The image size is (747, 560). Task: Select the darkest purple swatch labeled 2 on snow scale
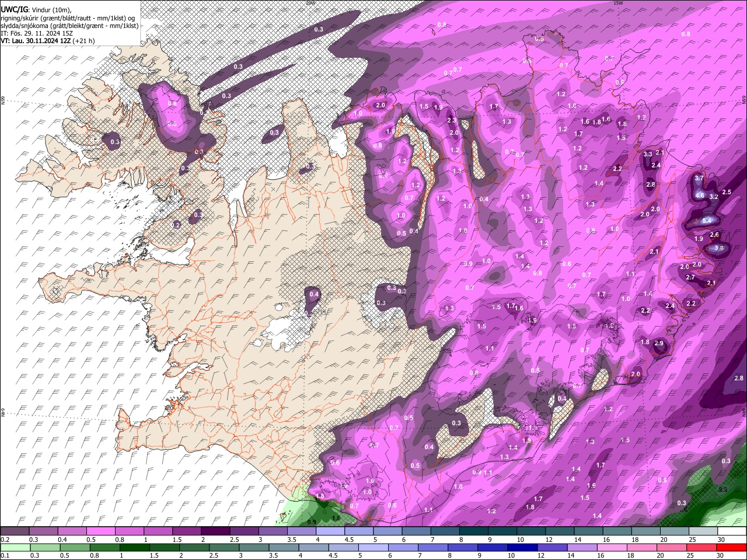pyautogui.click(x=215, y=531)
